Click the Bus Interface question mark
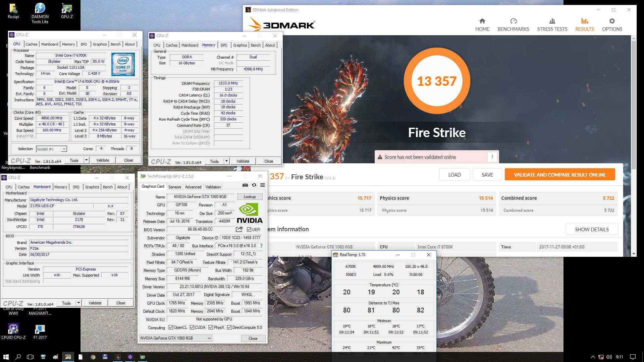Screen dimensions: 644x362 (x=261, y=246)
